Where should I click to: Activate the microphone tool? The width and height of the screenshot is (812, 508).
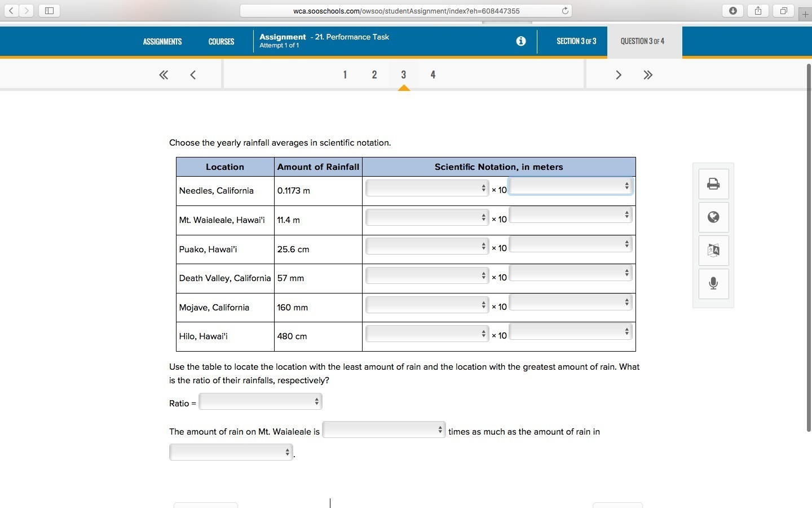click(x=713, y=284)
